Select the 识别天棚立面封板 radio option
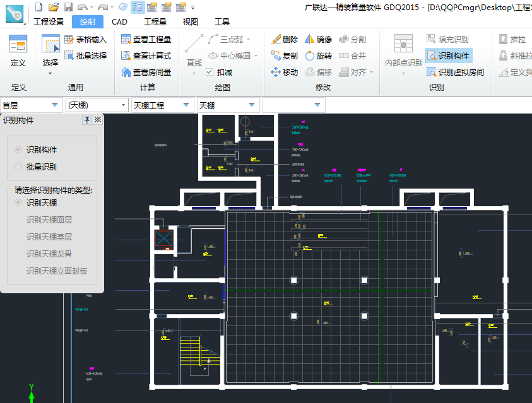This screenshot has width=532, height=403. point(18,271)
